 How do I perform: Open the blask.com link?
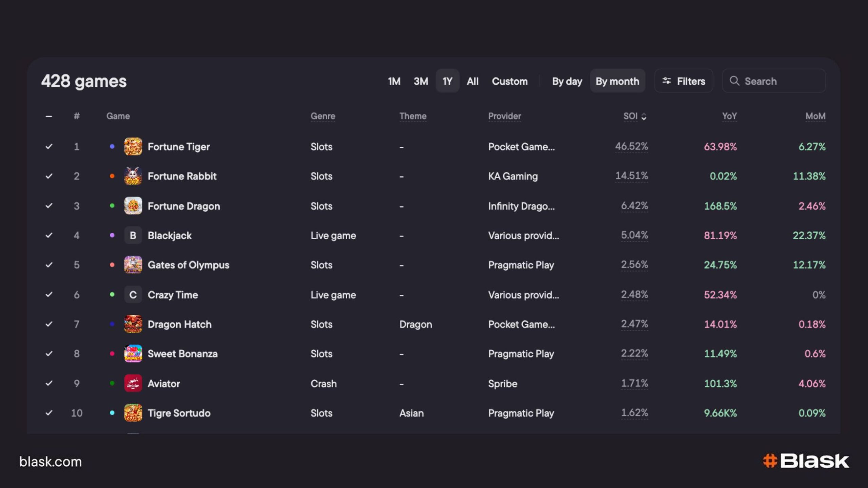(51, 462)
